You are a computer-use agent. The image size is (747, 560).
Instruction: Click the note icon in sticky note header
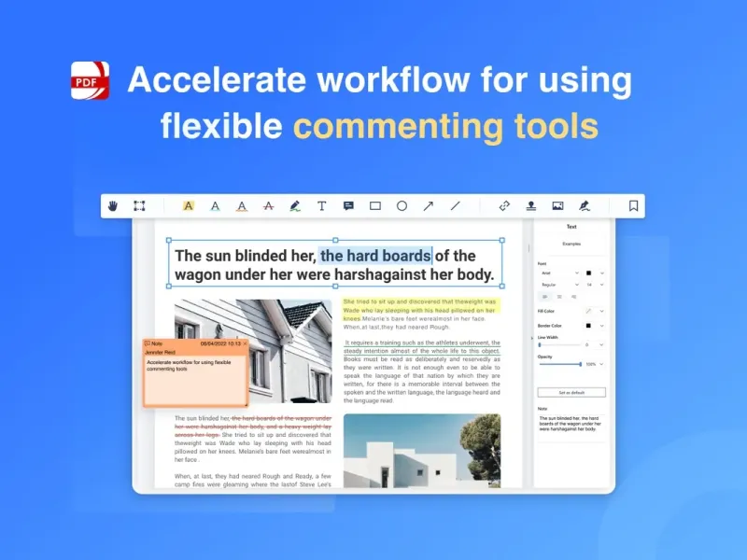pos(148,343)
